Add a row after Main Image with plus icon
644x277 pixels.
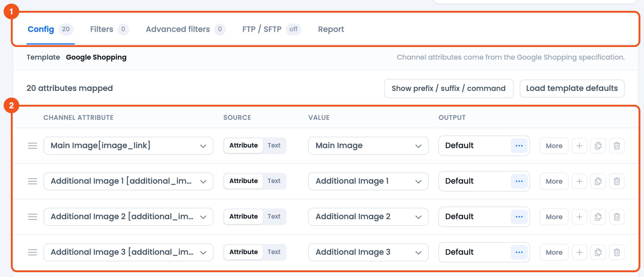point(579,146)
